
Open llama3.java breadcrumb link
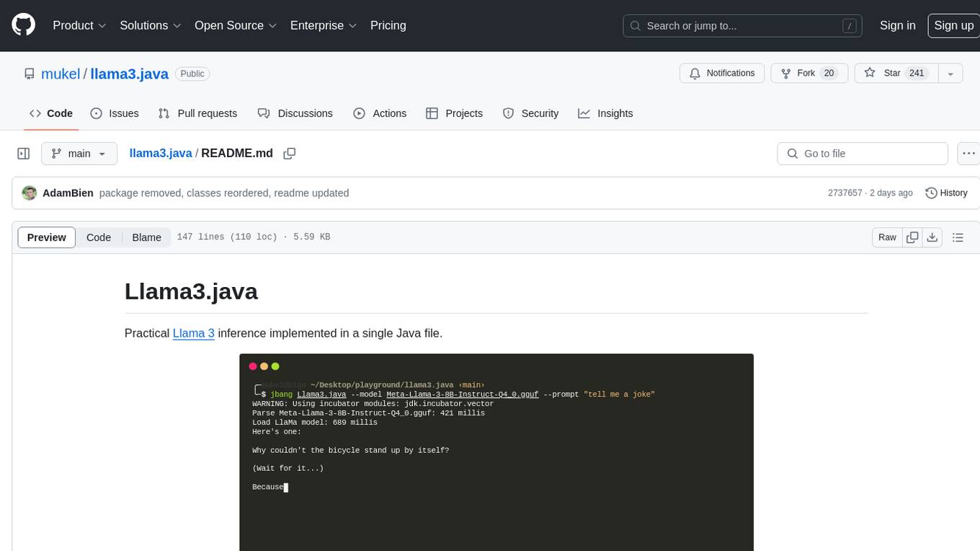161,154
